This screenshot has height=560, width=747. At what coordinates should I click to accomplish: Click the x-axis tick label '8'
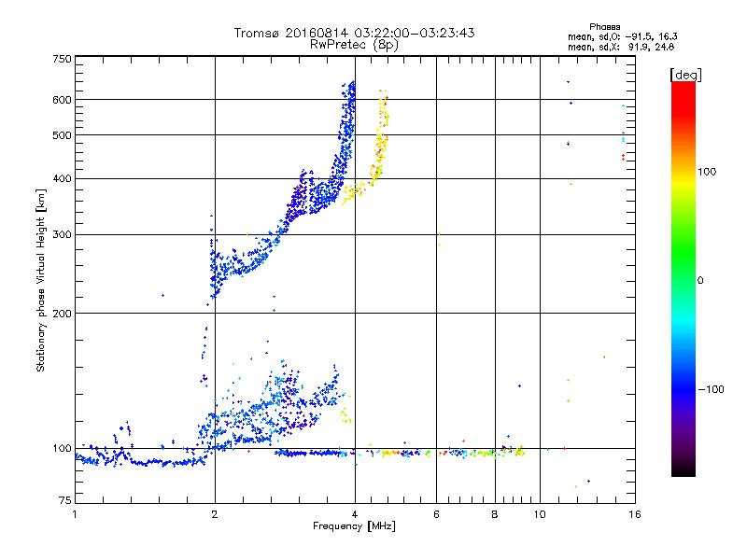tap(495, 514)
